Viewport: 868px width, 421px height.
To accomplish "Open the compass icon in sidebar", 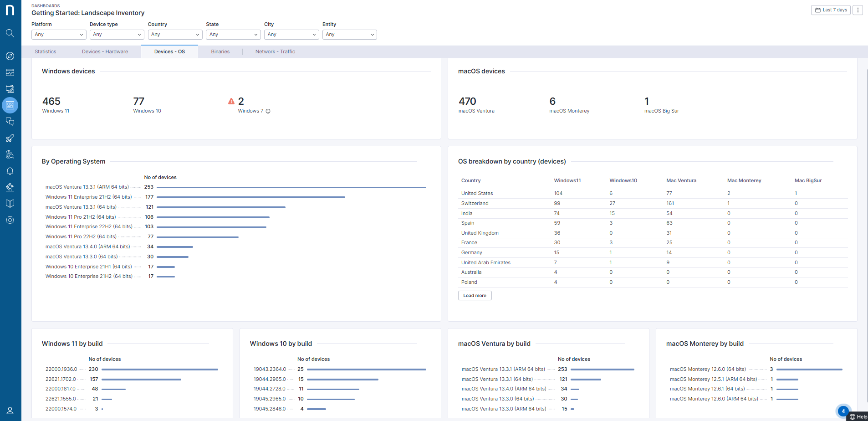I will point(10,56).
